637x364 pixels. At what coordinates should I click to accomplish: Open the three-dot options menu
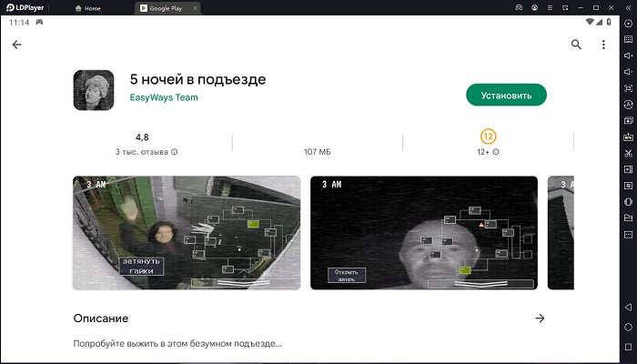click(603, 45)
